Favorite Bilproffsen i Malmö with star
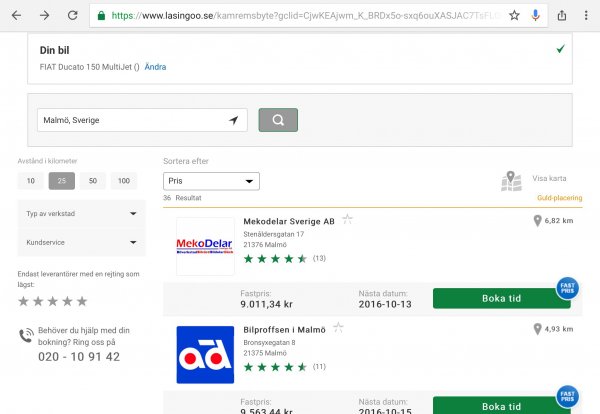This screenshot has height=414, width=600. (x=339, y=327)
